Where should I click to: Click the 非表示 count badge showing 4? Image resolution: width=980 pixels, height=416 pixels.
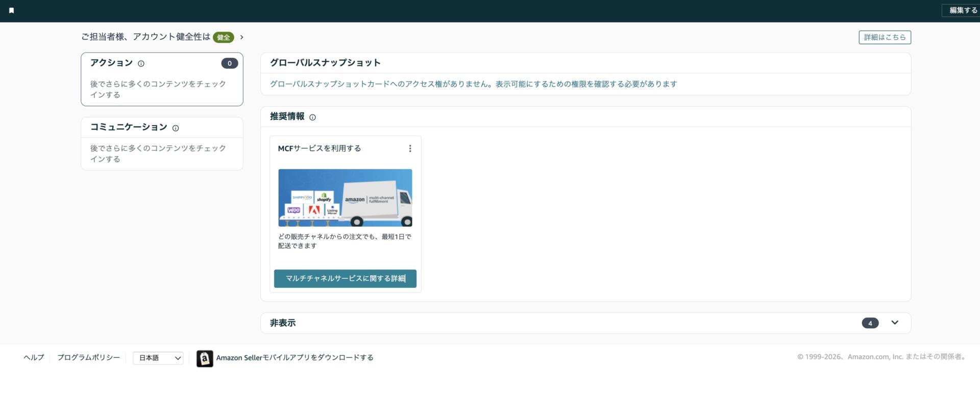point(870,323)
